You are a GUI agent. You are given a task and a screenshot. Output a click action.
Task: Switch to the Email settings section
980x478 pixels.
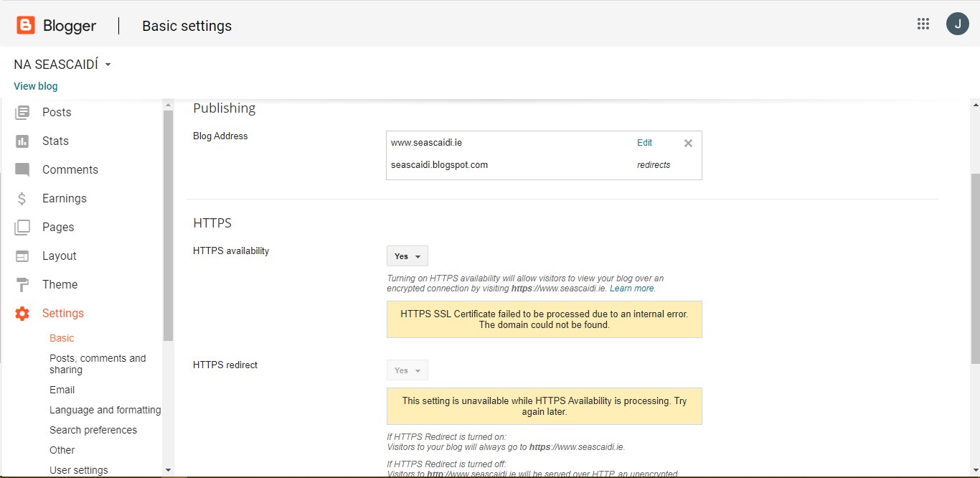point(62,390)
